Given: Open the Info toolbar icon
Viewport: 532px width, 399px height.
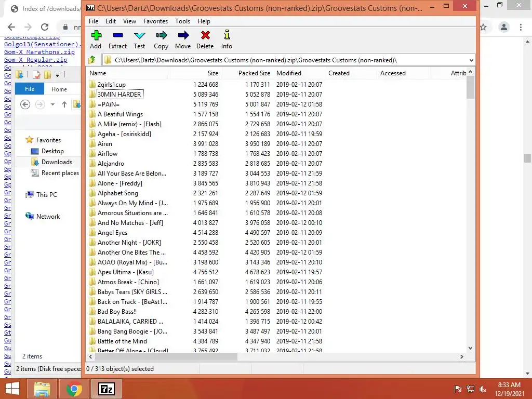Looking at the screenshot, I should coord(227,39).
